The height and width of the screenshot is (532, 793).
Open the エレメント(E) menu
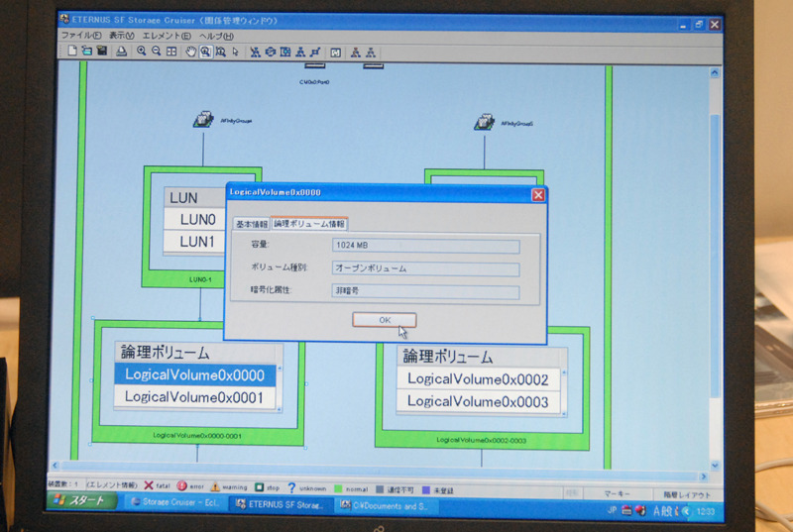coord(167,36)
